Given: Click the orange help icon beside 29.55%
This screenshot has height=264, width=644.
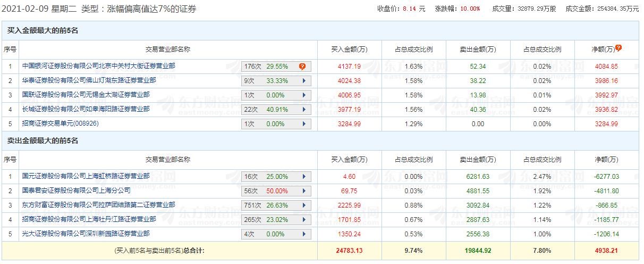Looking at the screenshot, I should point(302,67).
